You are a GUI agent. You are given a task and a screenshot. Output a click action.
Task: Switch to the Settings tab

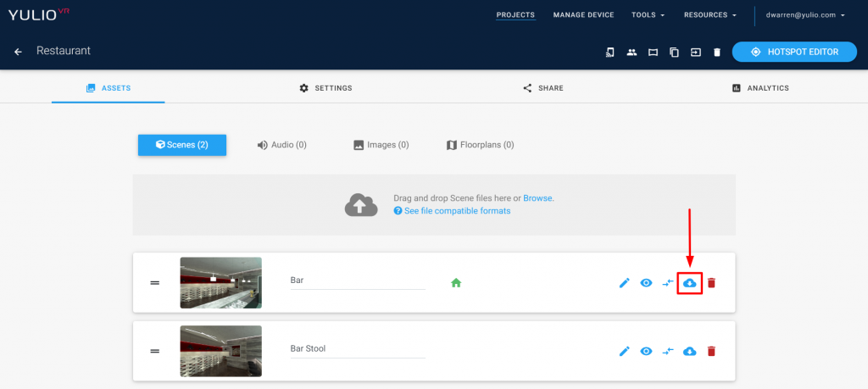tap(325, 88)
